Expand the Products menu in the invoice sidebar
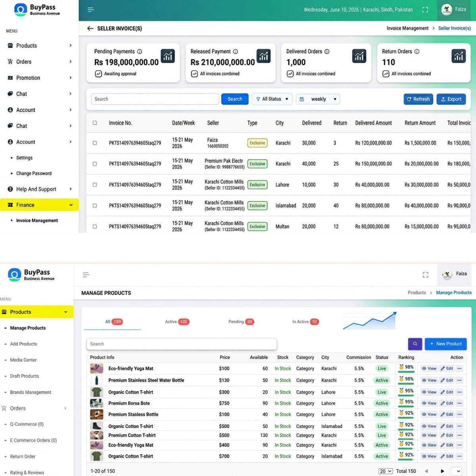The image size is (476, 476). pos(40,46)
